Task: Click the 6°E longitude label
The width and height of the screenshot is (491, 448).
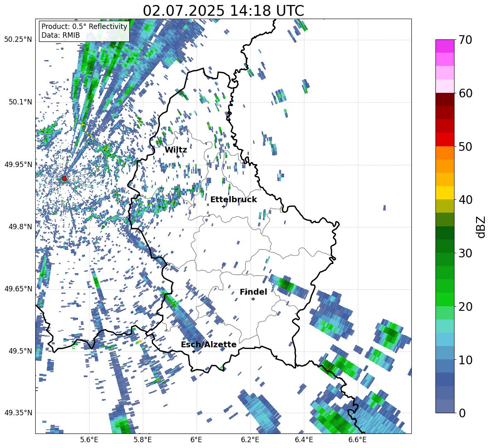Action: (x=196, y=440)
